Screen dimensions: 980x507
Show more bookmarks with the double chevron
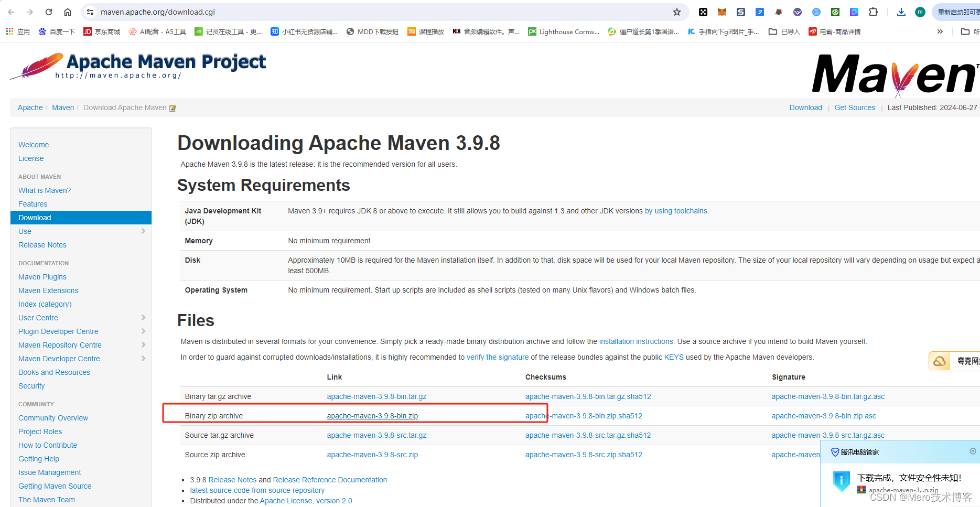point(940,31)
